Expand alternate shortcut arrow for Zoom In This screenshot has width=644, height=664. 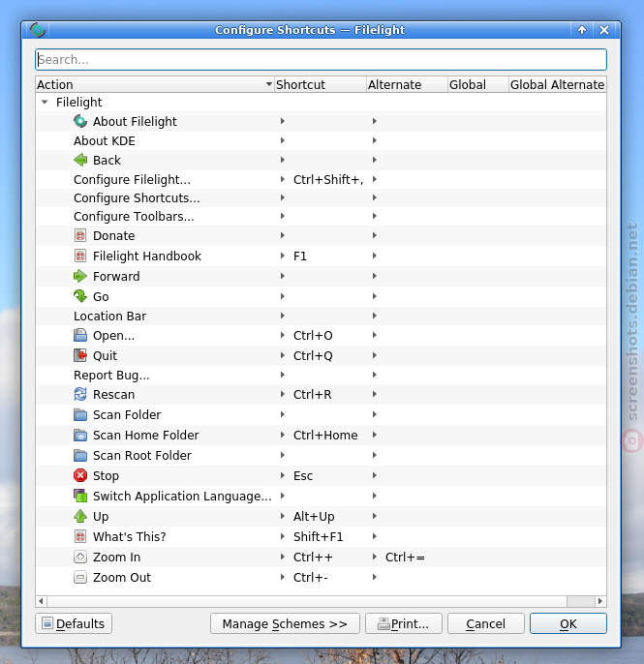pyautogui.click(x=375, y=557)
